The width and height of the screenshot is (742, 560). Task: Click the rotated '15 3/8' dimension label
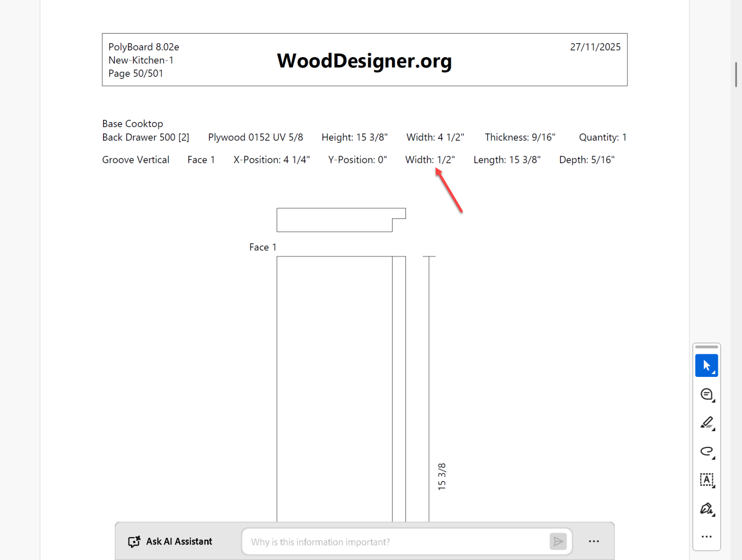click(441, 477)
